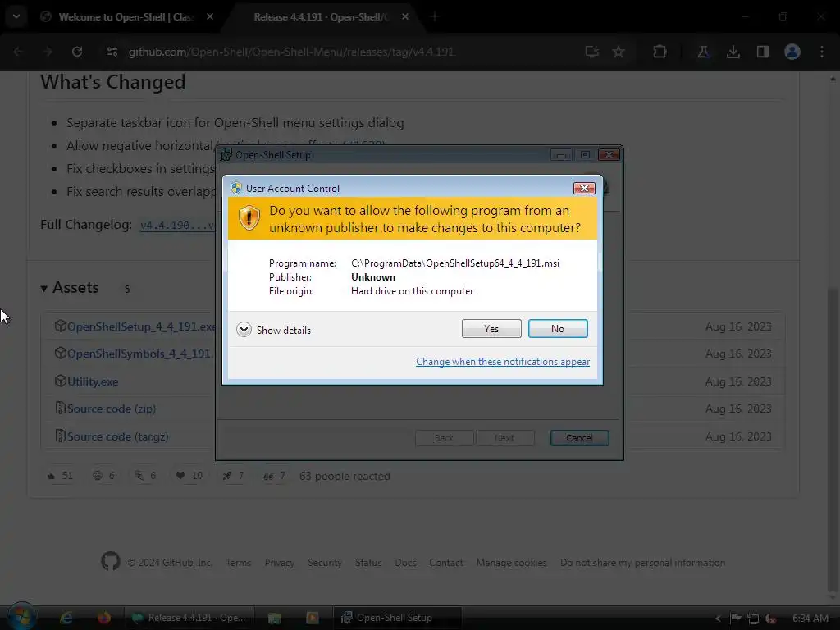The width and height of the screenshot is (840, 630).
Task: Click the page vertical scrollbar thumb
Action: (833, 438)
